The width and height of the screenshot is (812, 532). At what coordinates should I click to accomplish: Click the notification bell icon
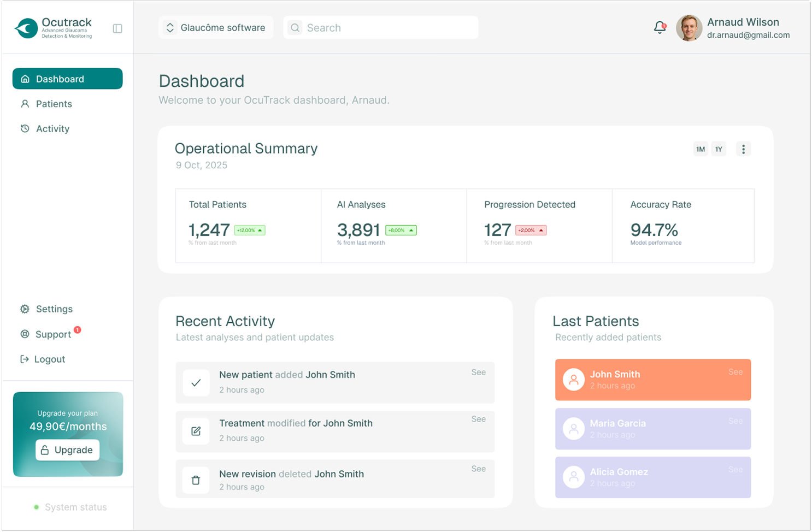tap(660, 27)
